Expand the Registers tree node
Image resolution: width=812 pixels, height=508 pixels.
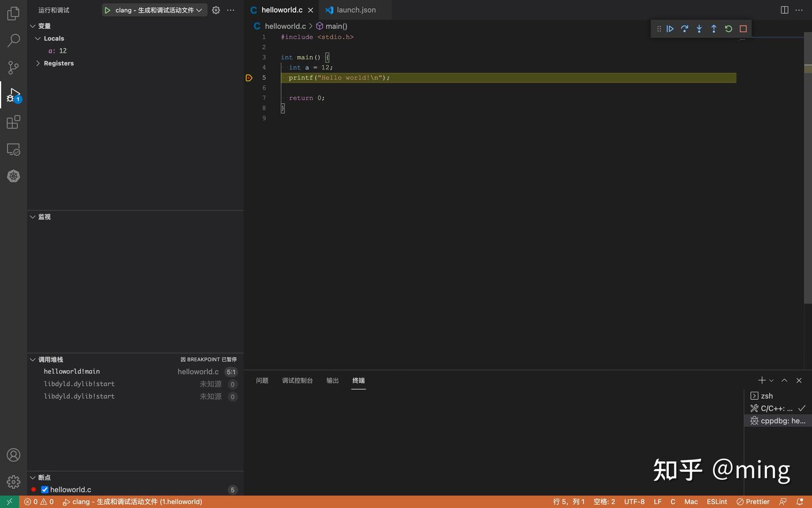pyautogui.click(x=38, y=63)
